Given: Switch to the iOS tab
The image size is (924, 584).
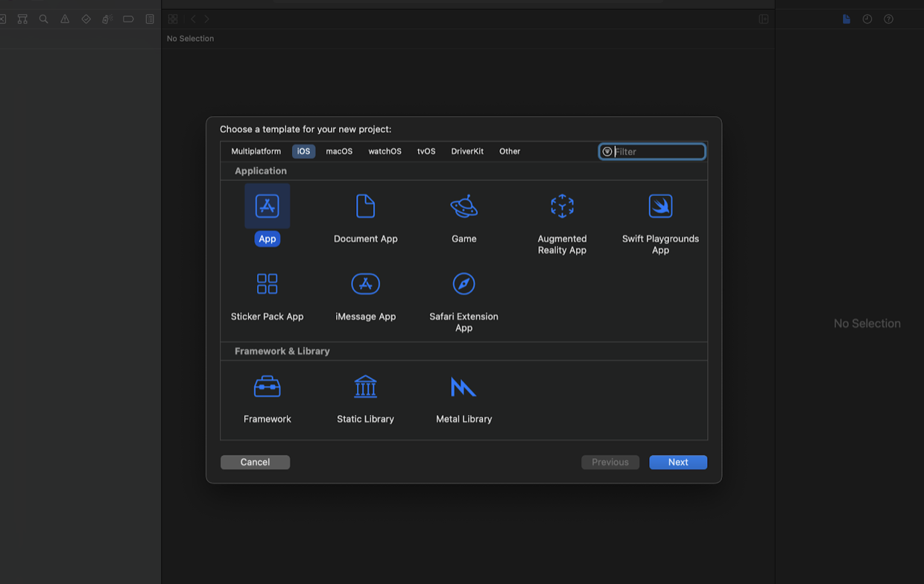Looking at the screenshot, I should click(303, 151).
